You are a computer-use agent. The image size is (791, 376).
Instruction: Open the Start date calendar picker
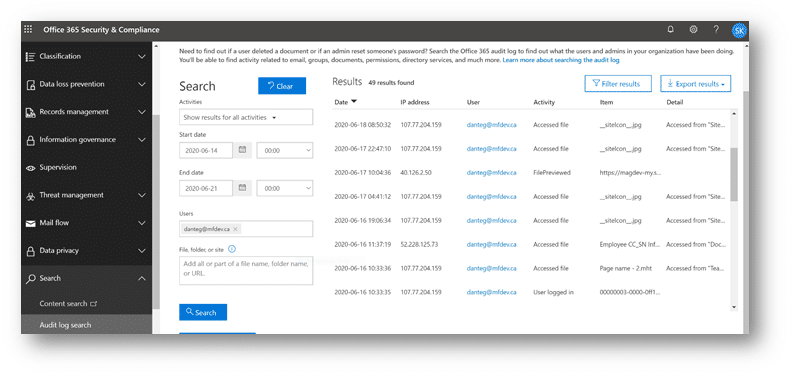(x=242, y=150)
